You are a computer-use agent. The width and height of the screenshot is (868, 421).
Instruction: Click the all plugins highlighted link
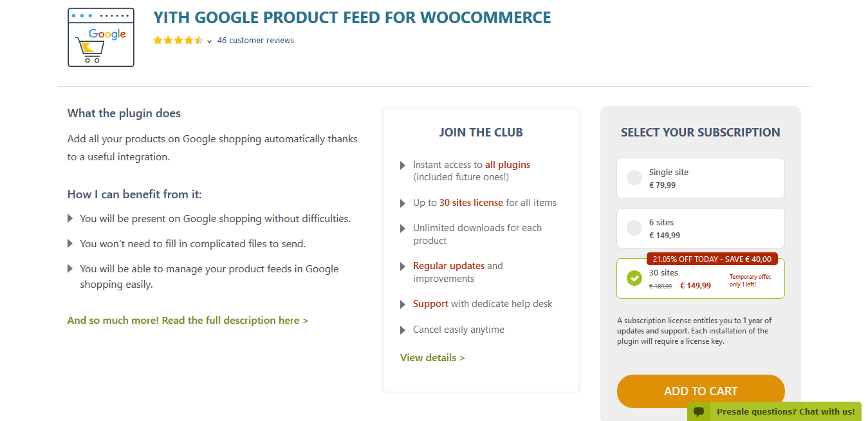508,165
